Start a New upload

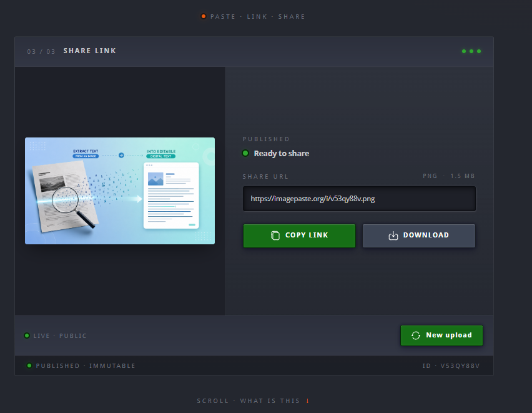(441, 336)
